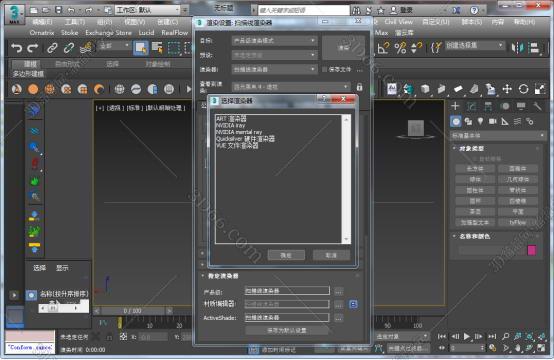
Task: Cancel the Choose Renderer dialog
Action: click(x=331, y=255)
